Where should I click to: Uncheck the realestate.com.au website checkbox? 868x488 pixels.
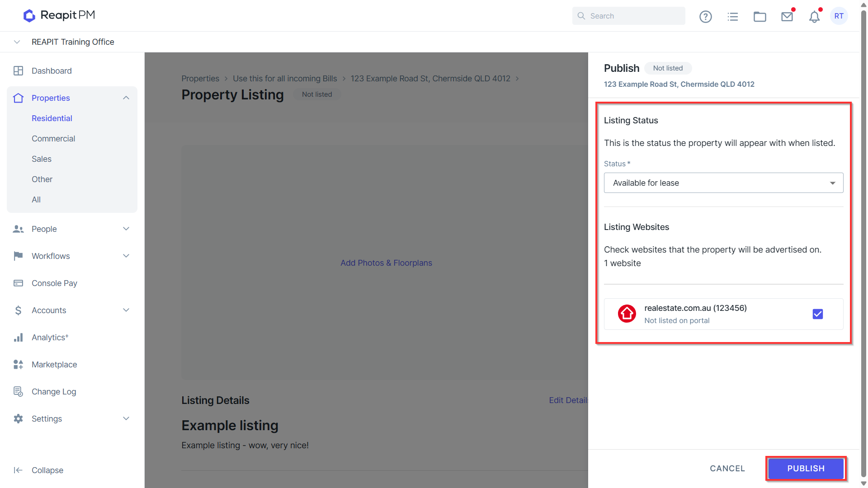coord(818,314)
